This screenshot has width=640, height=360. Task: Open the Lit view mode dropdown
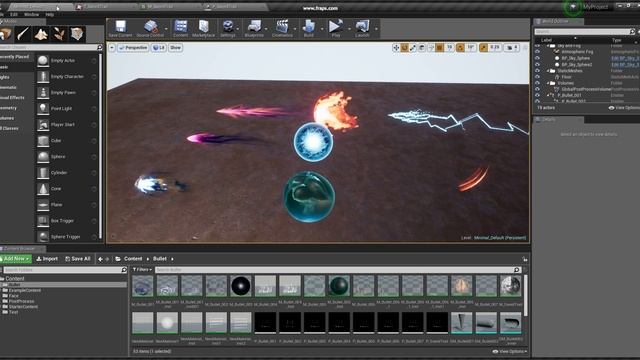(159, 48)
